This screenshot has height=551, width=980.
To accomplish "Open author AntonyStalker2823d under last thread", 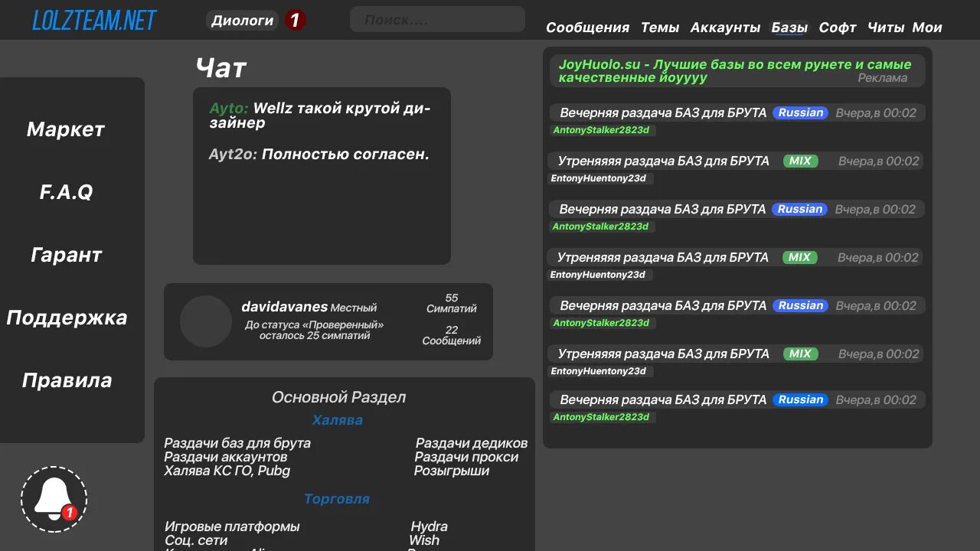I will pos(601,417).
